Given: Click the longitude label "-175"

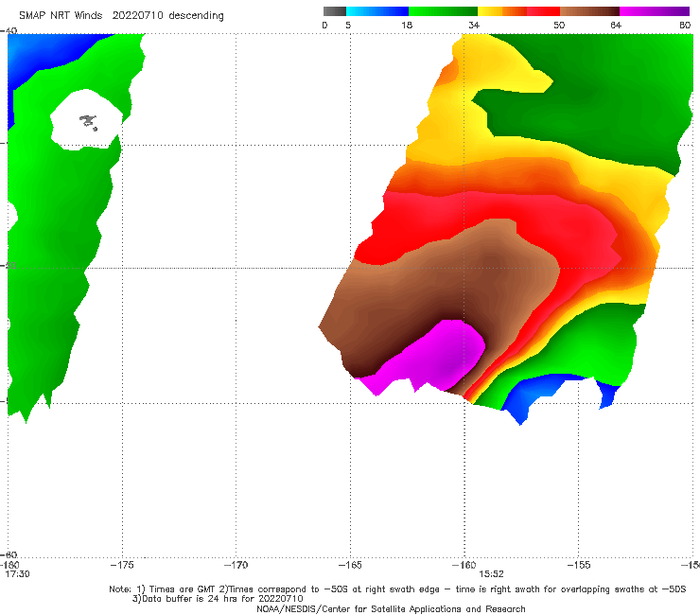Looking at the screenshot, I should click(x=122, y=565).
